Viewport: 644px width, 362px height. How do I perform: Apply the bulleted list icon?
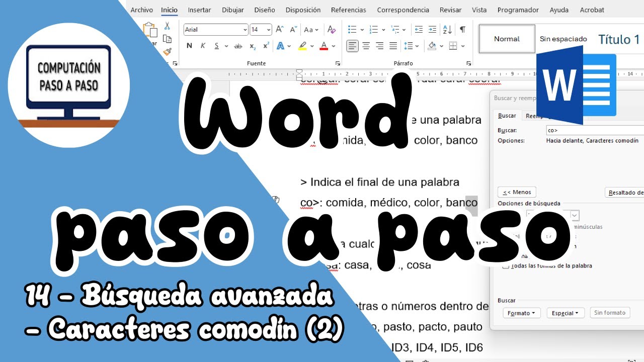click(352, 30)
